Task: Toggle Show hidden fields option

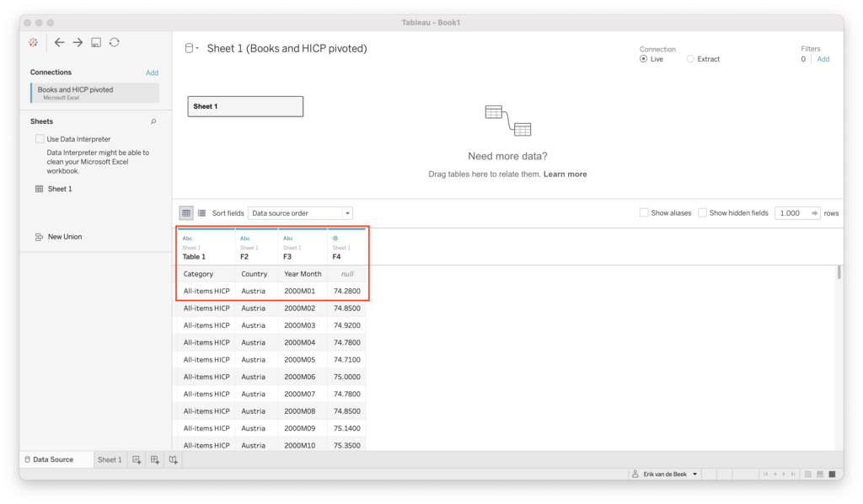Action: [x=702, y=212]
